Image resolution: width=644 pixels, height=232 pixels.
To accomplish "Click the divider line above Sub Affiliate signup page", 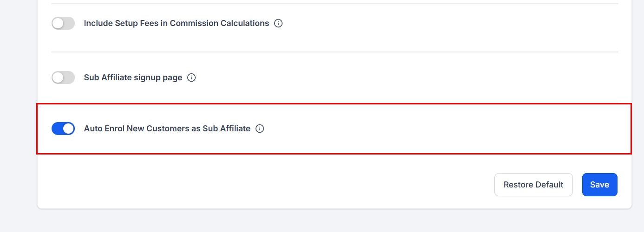I will point(335,52).
